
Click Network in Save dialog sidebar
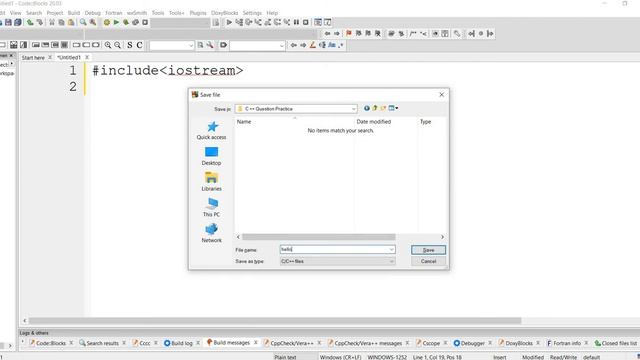point(211,233)
